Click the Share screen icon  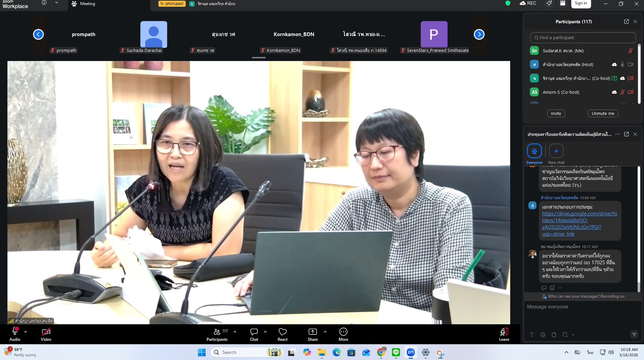click(x=312, y=332)
